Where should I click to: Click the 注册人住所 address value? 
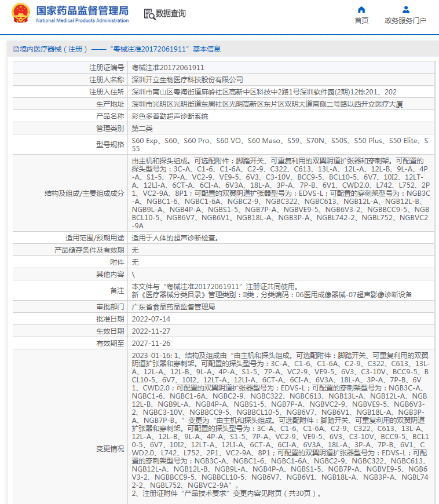[x=264, y=92]
